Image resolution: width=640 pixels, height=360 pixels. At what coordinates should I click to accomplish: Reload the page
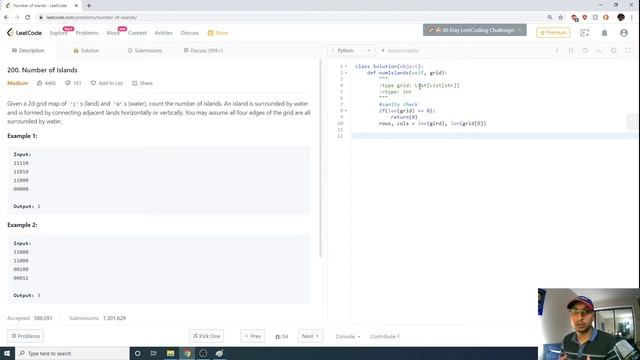(x=27, y=18)
